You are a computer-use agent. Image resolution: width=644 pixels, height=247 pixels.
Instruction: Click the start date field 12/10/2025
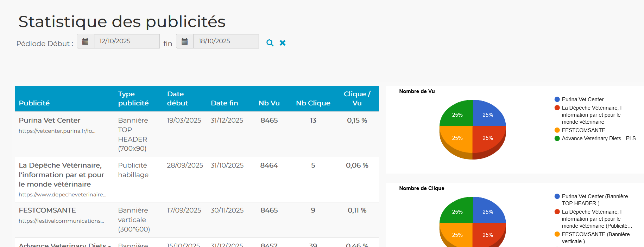coord(126,41)
